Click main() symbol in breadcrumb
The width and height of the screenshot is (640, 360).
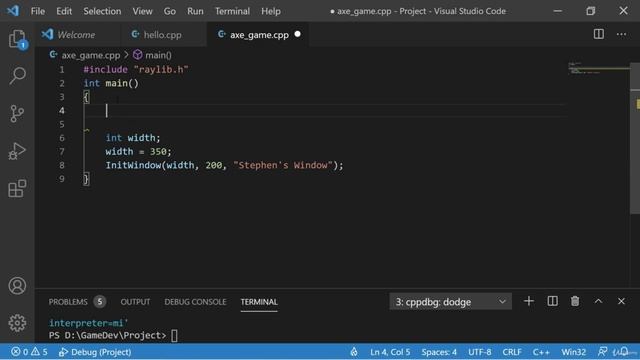pos(153,55)
